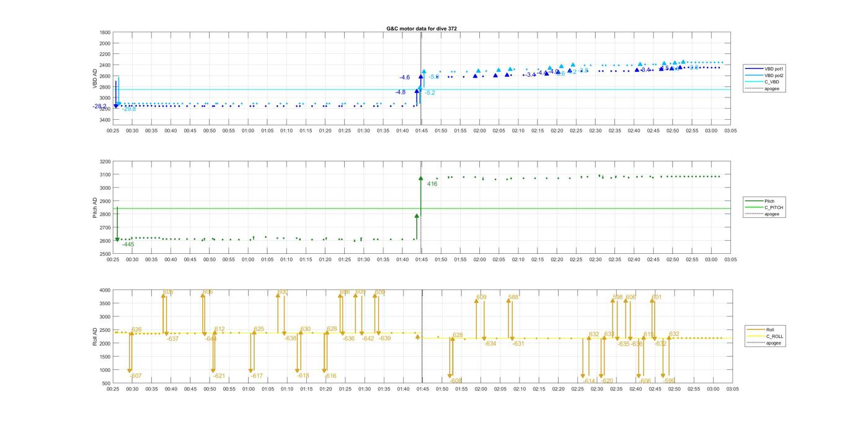The height and width of the screenshot is (430, 868).
Task: Click the '588' roll data label
Action: tap(513, 297)
